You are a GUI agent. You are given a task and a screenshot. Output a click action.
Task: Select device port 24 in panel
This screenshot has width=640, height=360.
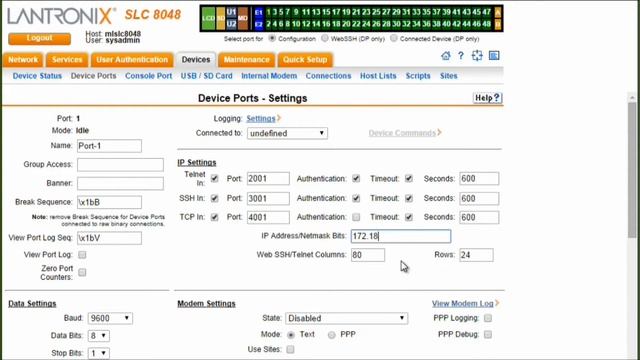click(x=366, y=24)
